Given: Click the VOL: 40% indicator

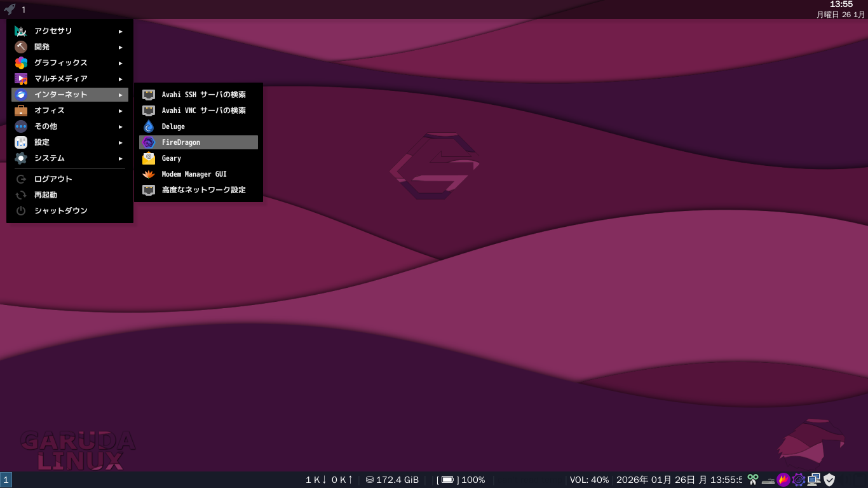Looking at the screenshot, I should tap(589, 480).
